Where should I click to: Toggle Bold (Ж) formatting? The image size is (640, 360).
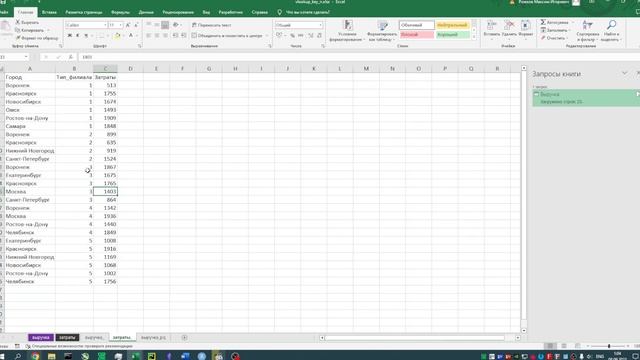[70, 36]
